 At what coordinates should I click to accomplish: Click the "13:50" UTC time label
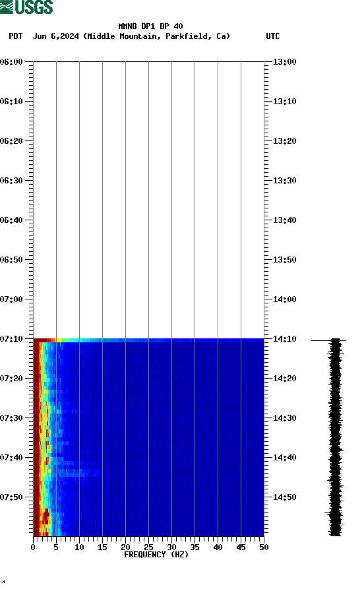285,260
